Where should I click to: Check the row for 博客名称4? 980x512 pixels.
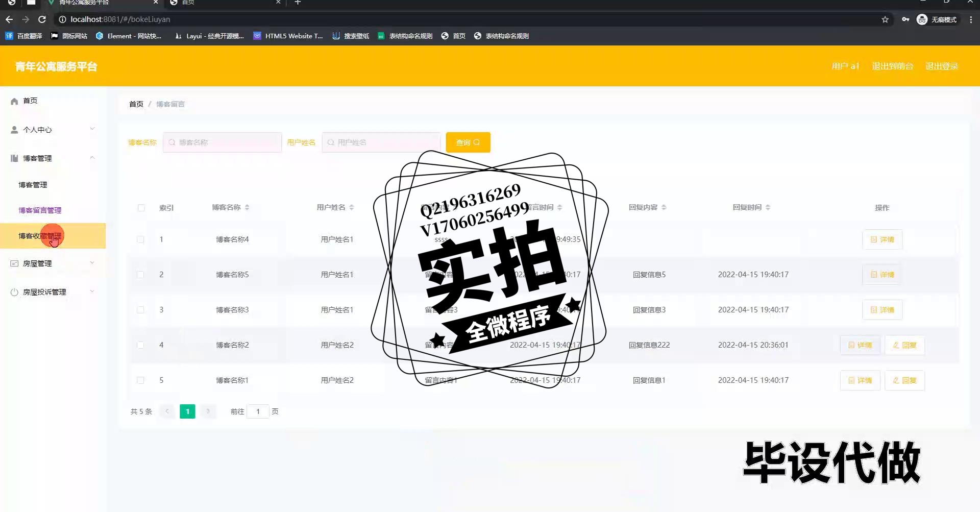coord(140,239)
